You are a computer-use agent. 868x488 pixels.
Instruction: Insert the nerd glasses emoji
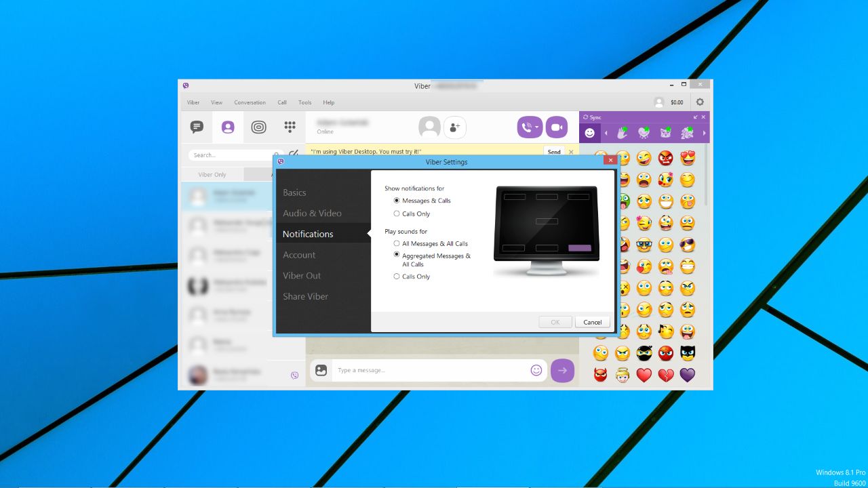pyautogui.click(x=644, y=245)
